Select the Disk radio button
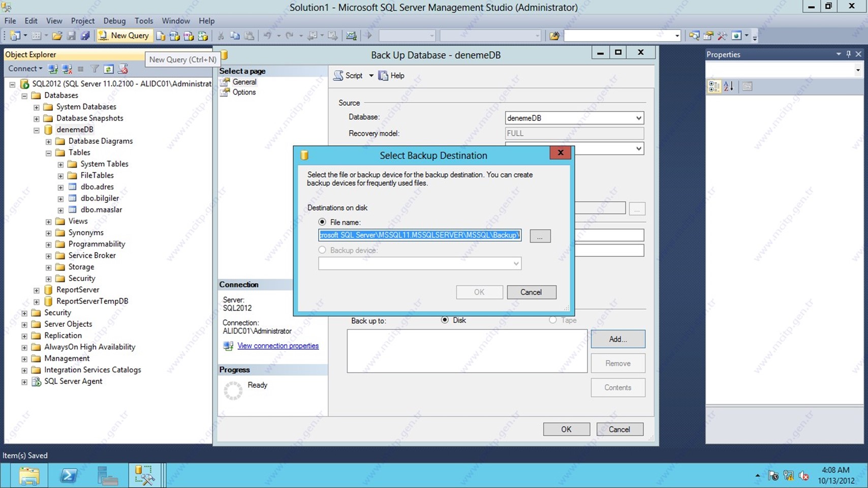The width and height of the screenshot is (868, 488). click(445, 320)
